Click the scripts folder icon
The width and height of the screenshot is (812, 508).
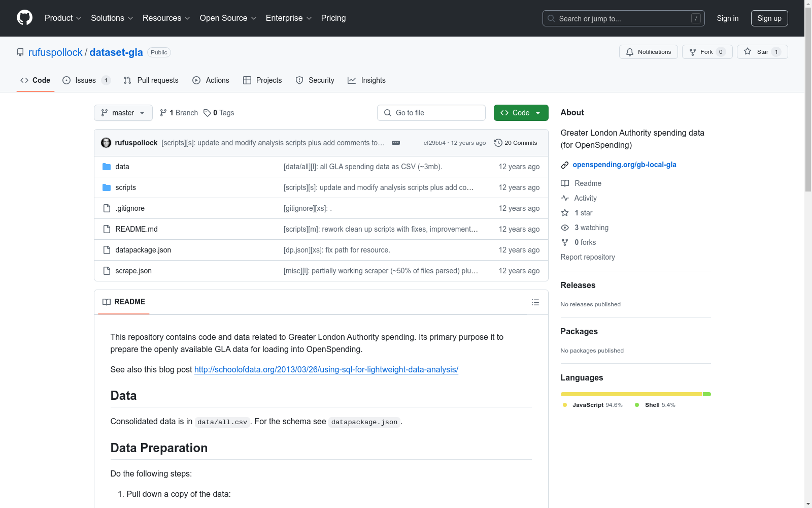coord(107,187)
